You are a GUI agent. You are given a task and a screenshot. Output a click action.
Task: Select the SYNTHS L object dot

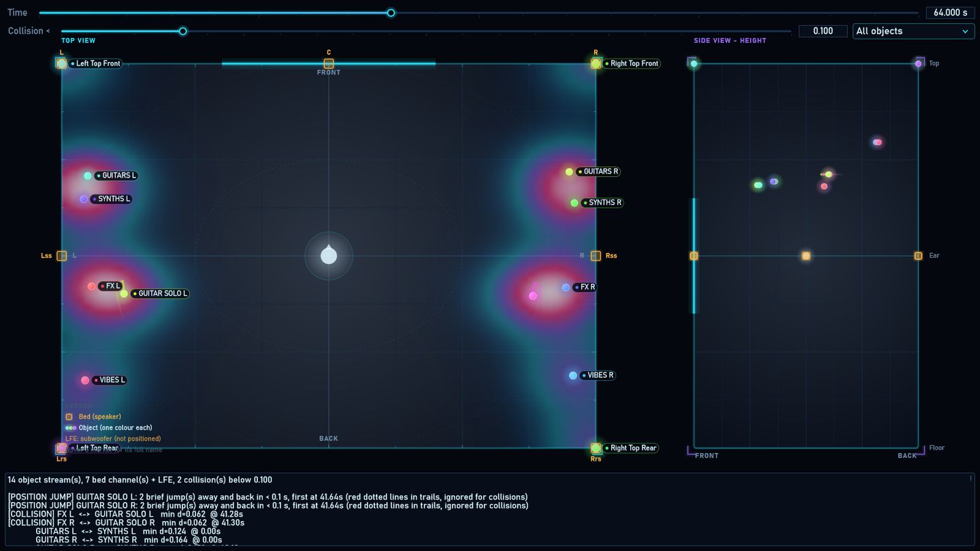pos(84,199)
